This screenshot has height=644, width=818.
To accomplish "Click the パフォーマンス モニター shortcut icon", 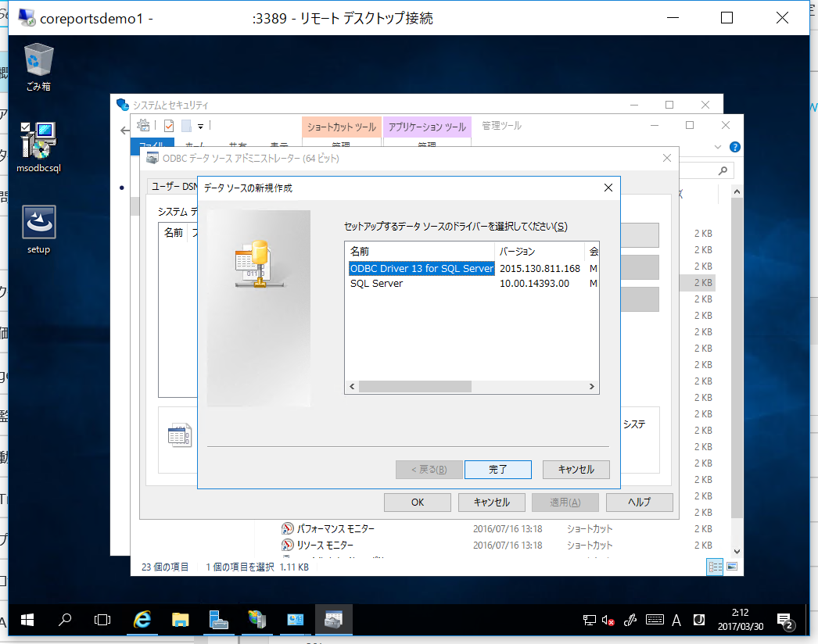I will click(287, 529).
